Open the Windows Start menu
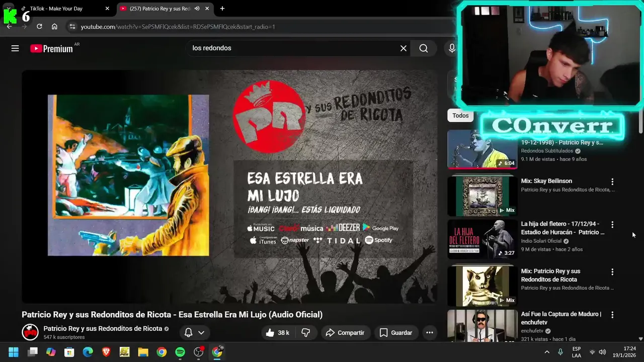This screenshot has width=644, height=362. [x=14, y=352]
